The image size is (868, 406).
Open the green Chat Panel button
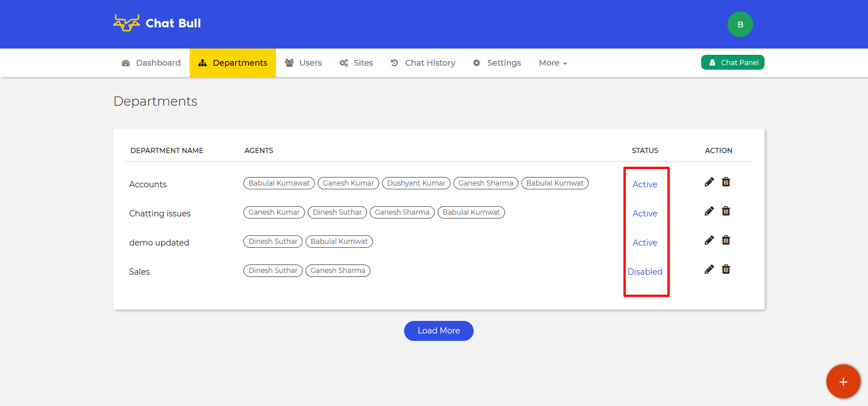point(733,62)
